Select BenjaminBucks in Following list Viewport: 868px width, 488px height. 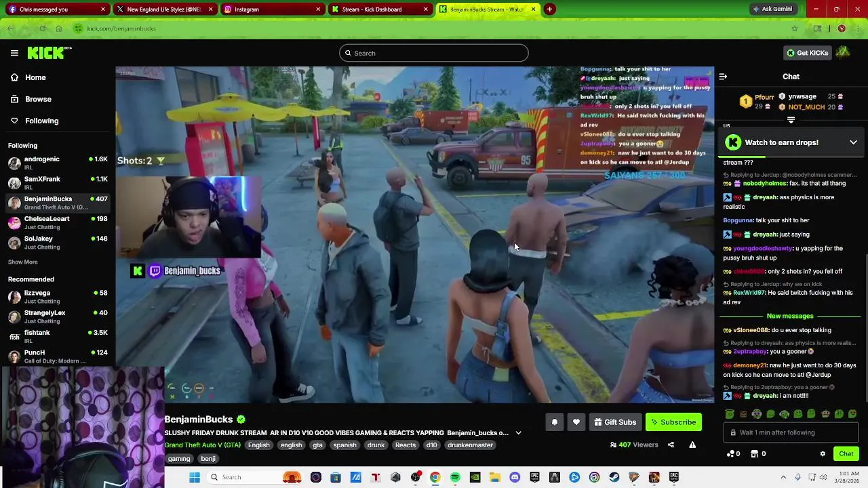click(x=58, y=203)
